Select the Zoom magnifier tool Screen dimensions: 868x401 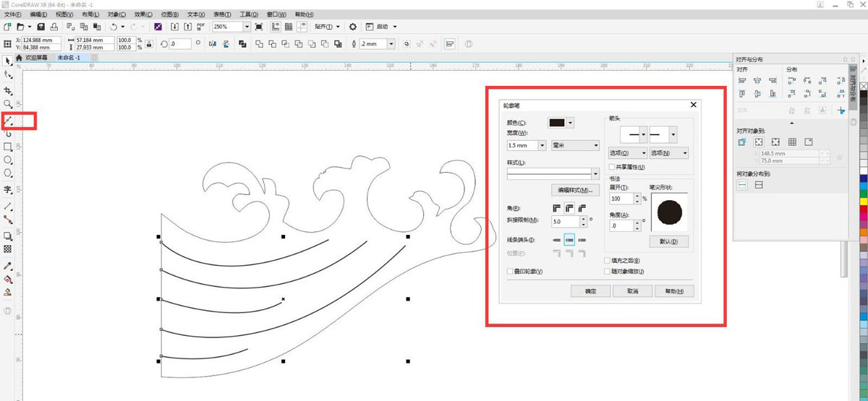click(x=8, y=104)
